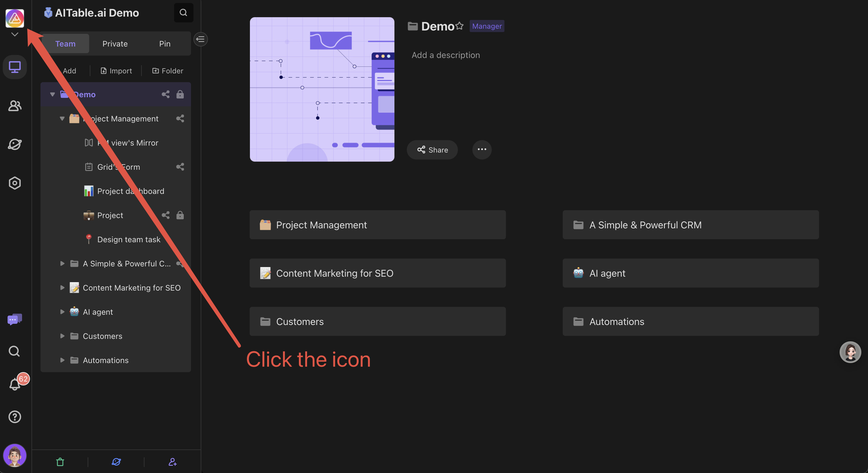The width and height of the screenshot is (868, 473).
Task: Open Content Marketing for SEO card
Action: pyautogui.click(x=377, y=273)
